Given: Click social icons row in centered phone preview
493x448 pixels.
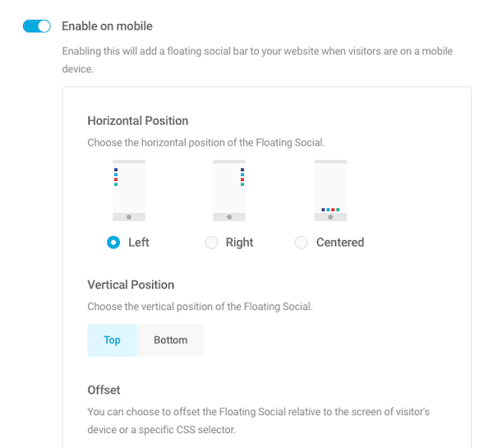Looking at the screenshot, I should point(330,210).
